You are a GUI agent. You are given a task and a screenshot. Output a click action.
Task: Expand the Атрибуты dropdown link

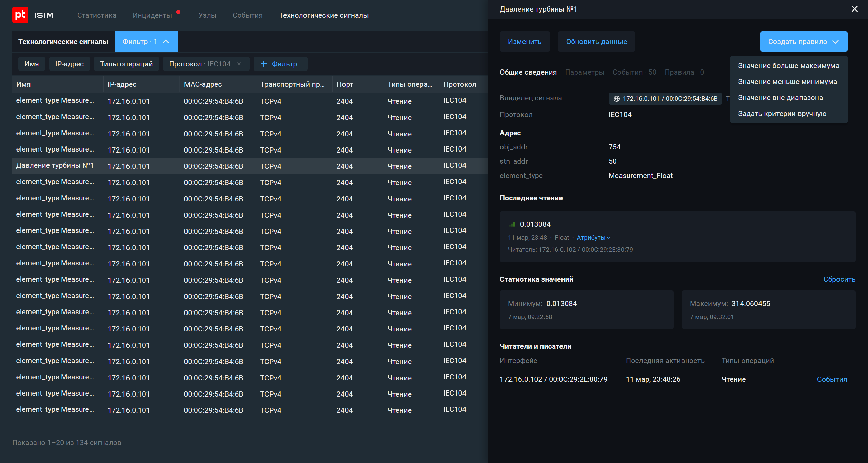tap(593, 238)
